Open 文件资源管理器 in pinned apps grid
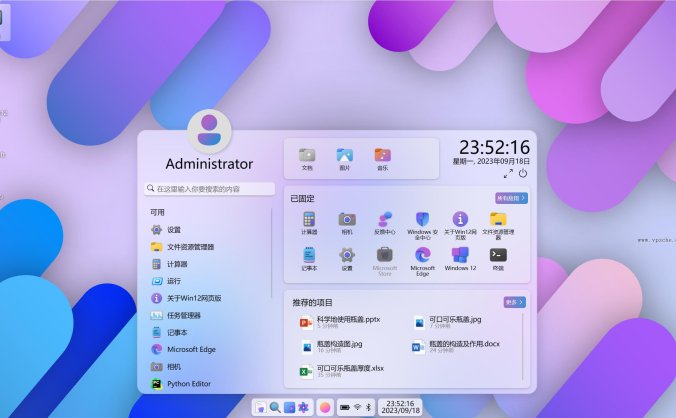676x418 pixels. pos(498,226)
